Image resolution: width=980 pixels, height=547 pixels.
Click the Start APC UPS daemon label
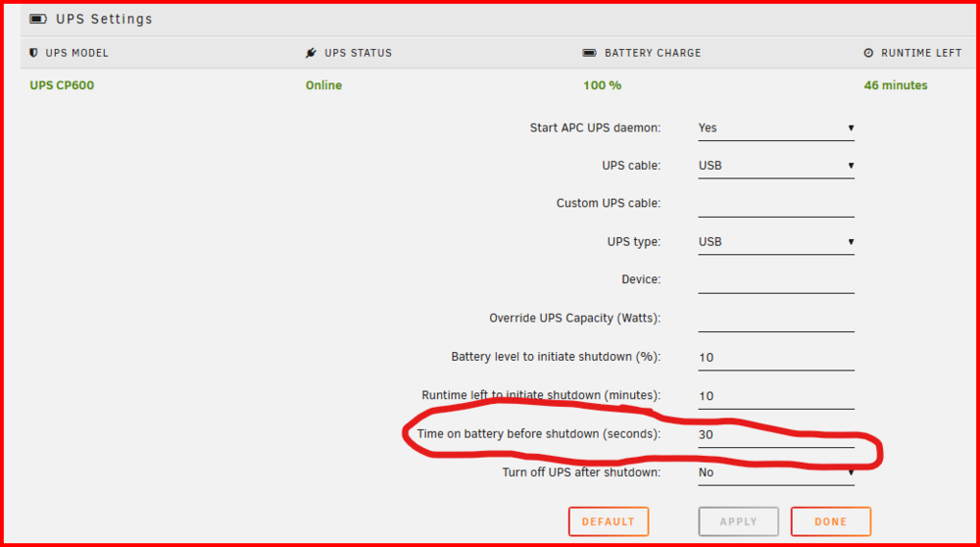click(x=595, y=128)
